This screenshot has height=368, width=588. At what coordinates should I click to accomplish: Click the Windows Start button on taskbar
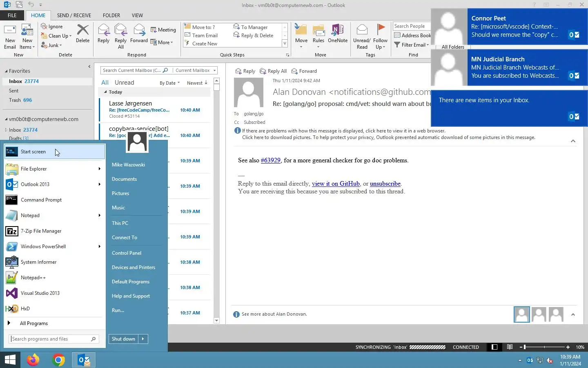tap(10, 360)
